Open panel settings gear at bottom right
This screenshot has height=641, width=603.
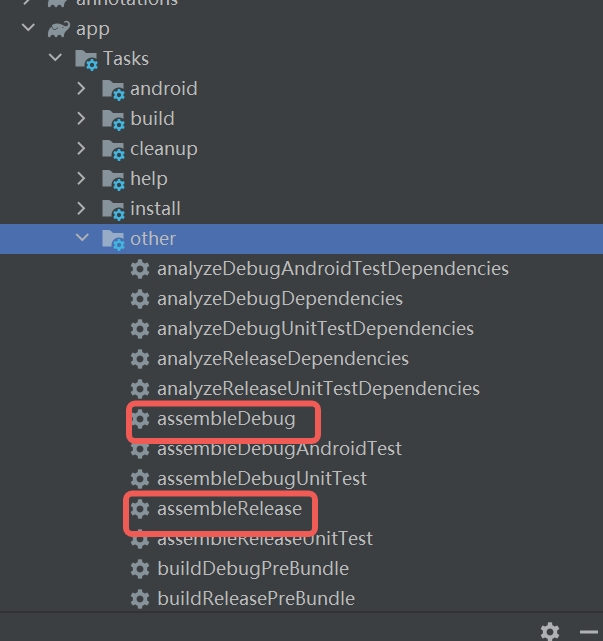click(550, 631)
